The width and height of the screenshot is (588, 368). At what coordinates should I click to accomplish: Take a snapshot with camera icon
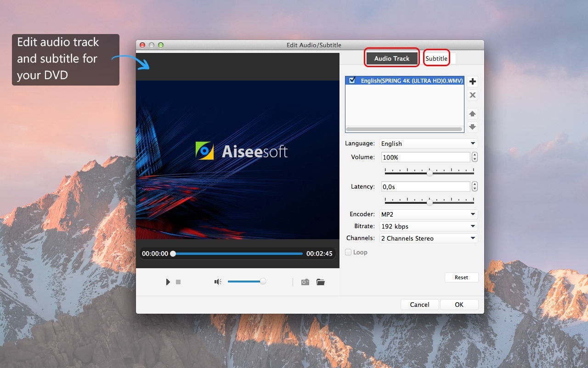305,282
